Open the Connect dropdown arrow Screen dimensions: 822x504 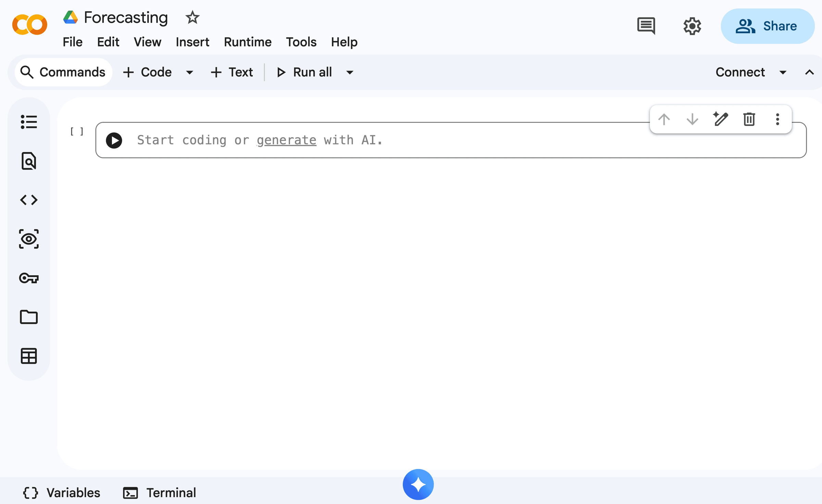(783, 72)
